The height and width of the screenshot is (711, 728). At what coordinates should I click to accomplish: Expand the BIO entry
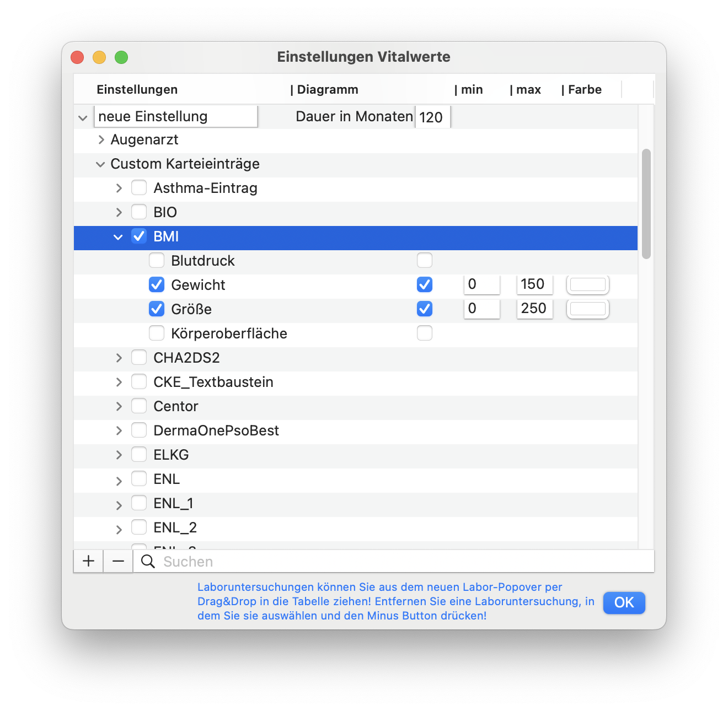click(119, 213)
